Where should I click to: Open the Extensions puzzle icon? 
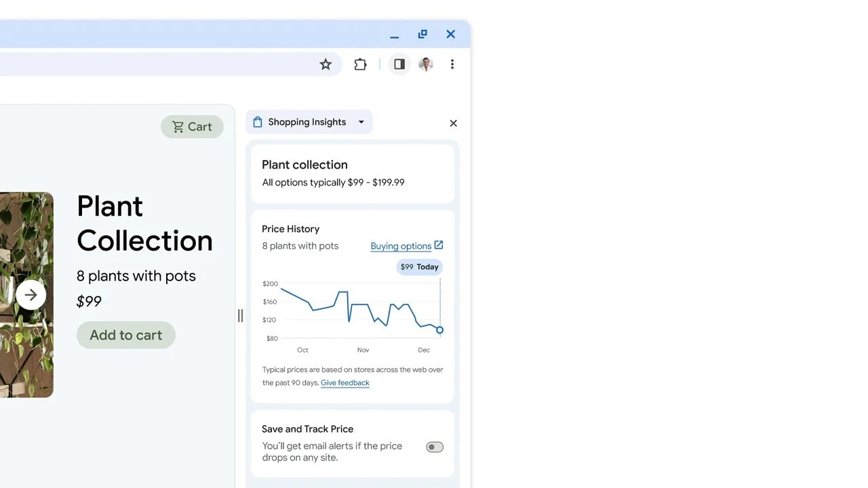(360, 64)
